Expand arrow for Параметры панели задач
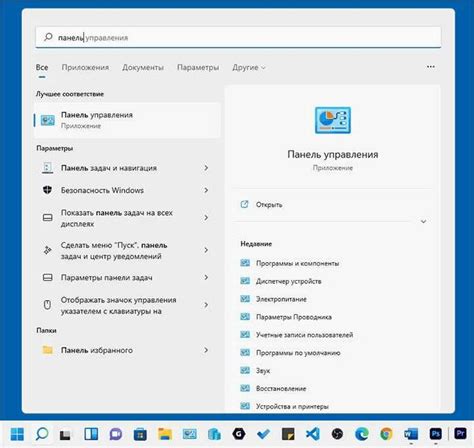 (x=206, y=277)
